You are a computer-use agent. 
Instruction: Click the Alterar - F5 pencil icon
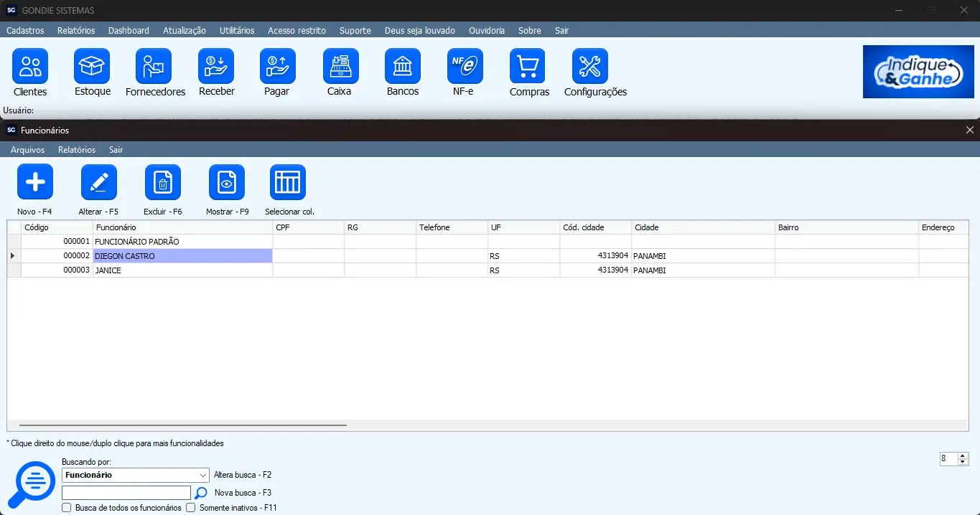tap(99, 182)
